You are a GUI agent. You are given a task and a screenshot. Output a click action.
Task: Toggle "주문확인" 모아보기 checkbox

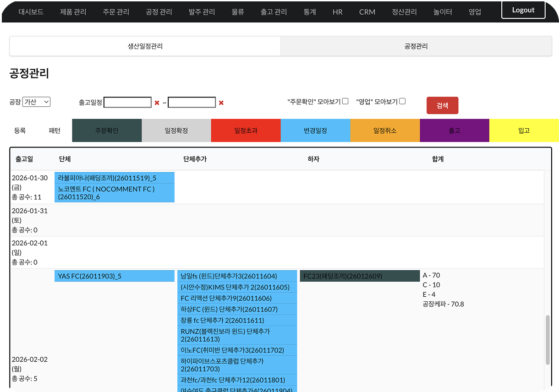click(x=345, y=101)
